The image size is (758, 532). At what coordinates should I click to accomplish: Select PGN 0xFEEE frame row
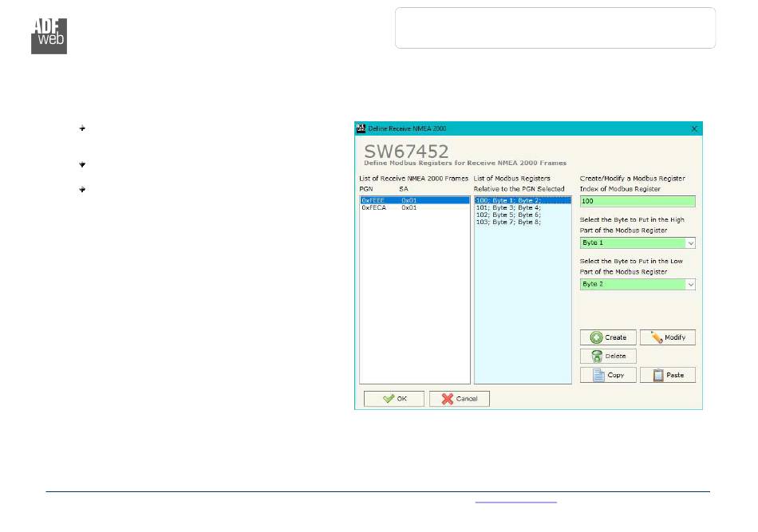(414, 200)
